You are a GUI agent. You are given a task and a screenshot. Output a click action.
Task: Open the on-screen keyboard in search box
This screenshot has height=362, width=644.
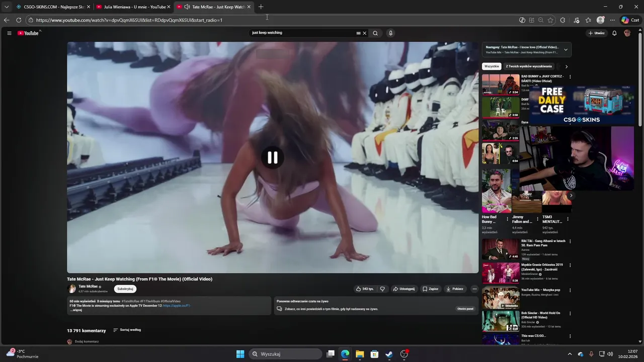tap(358, 33)
